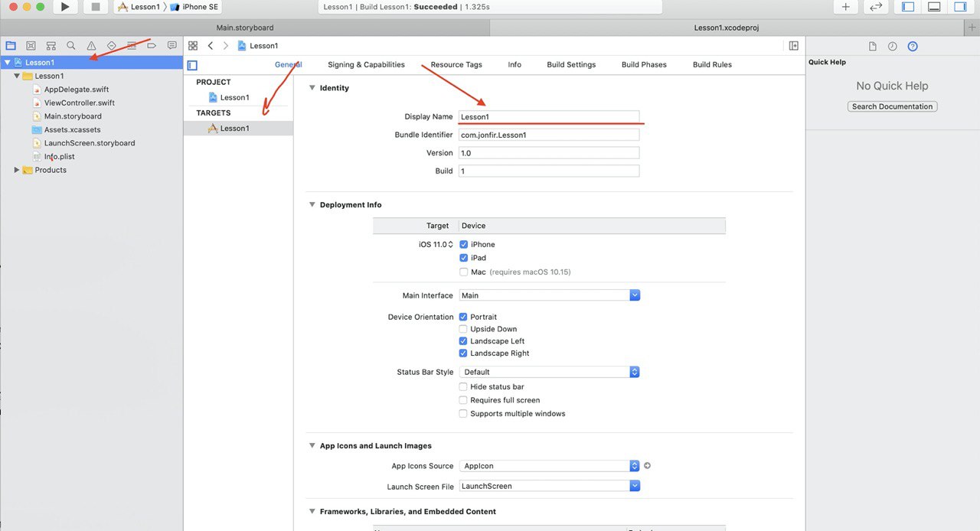This screenshot has width=980, height=531.
Task: Select Lesson1 under TARGETS
Action: 238,129
